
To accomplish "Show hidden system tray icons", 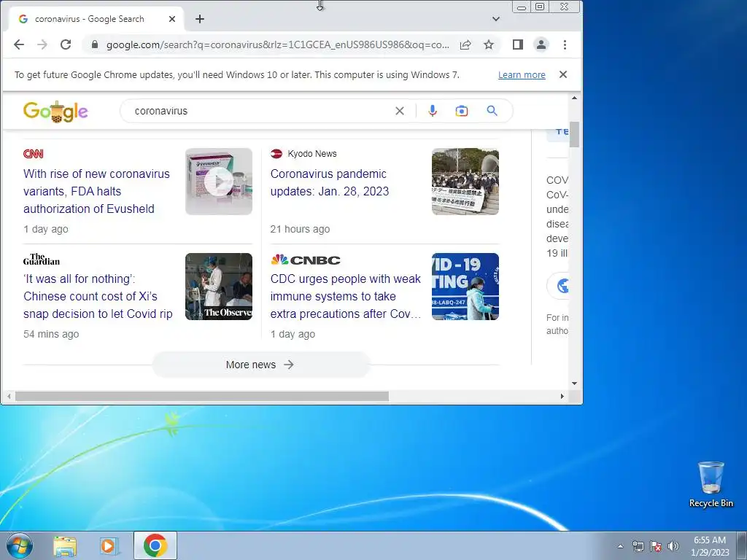I will [620, 546].
